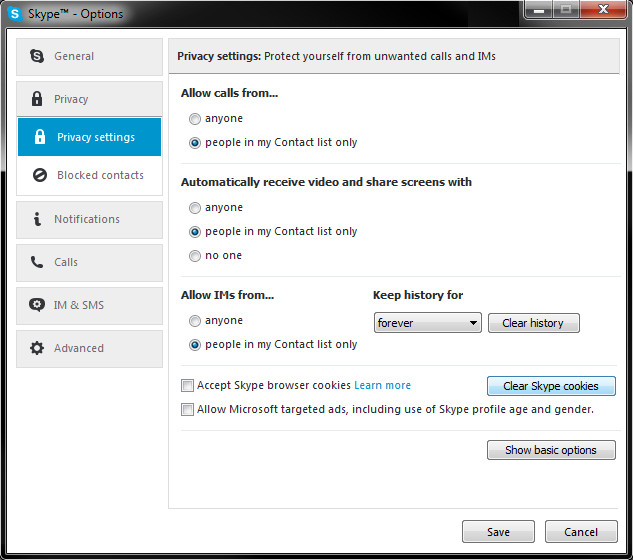This screenshot has width=633, height=560.
Task: Go to Blocked contacts
Action: tap(89, 175)
